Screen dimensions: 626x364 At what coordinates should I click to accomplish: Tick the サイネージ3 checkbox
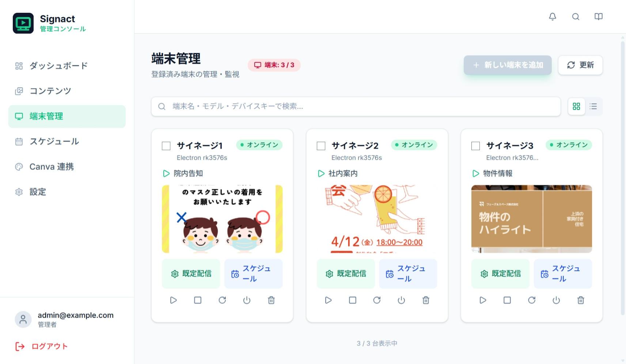click(x=475, y=146)
